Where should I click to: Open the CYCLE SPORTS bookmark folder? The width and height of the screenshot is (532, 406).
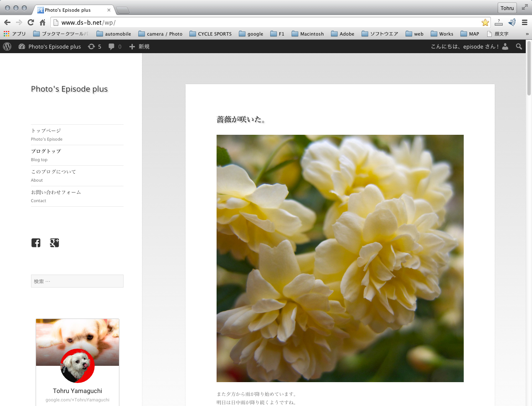tap(210, 34)
